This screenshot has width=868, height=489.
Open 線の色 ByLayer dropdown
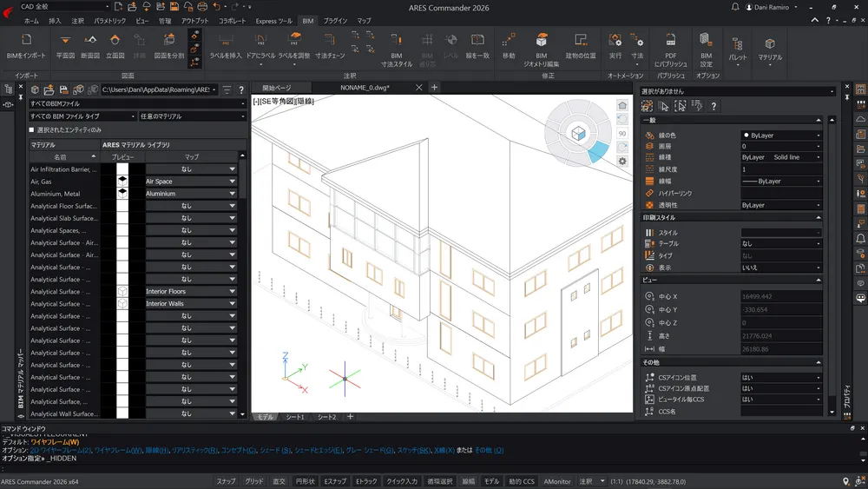(781, 135)
